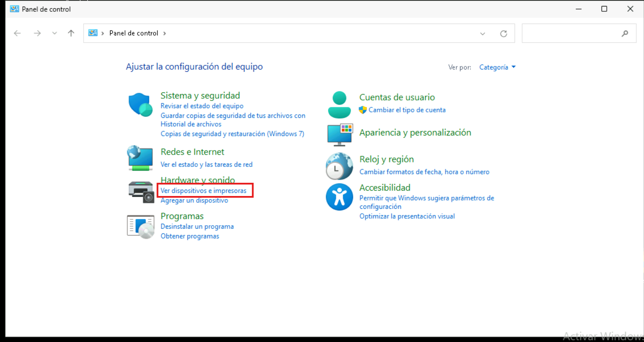Click the Redes e Internet globe icon
Image resolution: width=644 pixels, height=342 pixels.
click(140, 158)
